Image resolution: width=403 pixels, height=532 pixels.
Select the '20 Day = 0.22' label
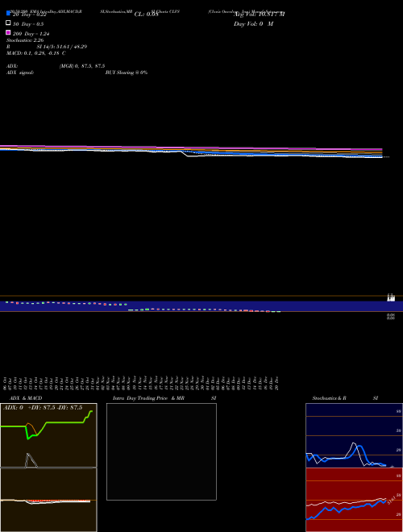tap(30, 15)
